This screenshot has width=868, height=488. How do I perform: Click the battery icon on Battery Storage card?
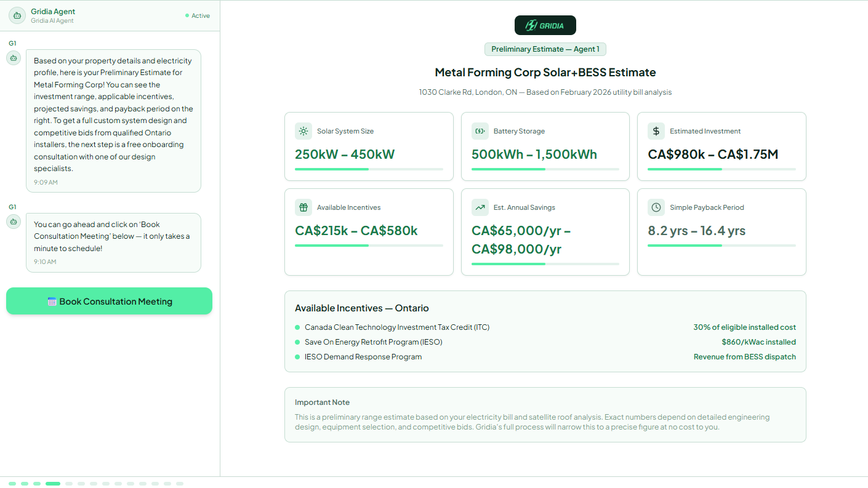click(480, 131)
